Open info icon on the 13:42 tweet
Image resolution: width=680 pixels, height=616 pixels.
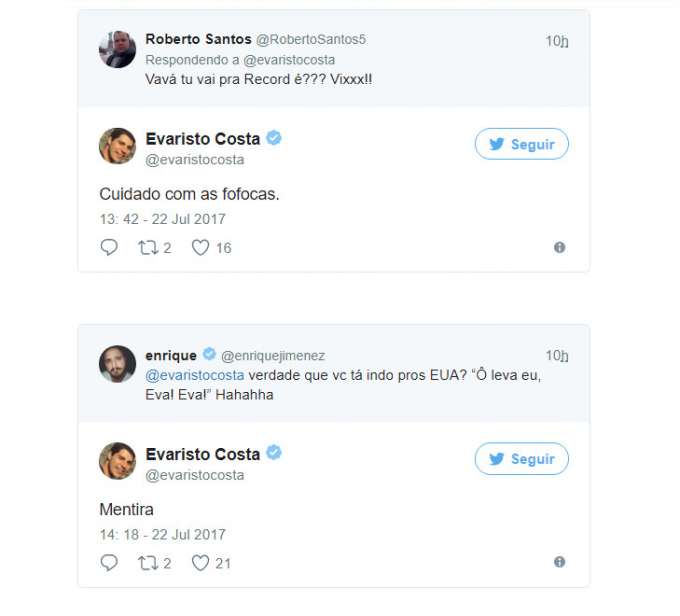559,247
